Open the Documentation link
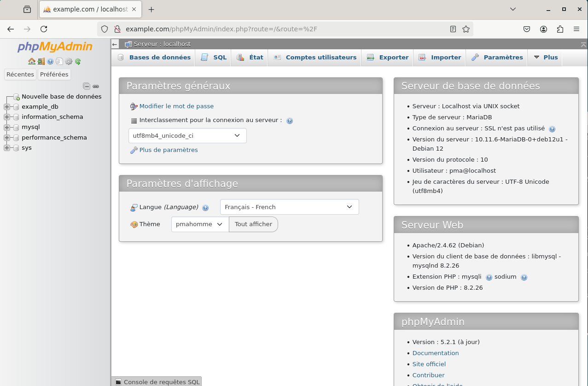 436,353
